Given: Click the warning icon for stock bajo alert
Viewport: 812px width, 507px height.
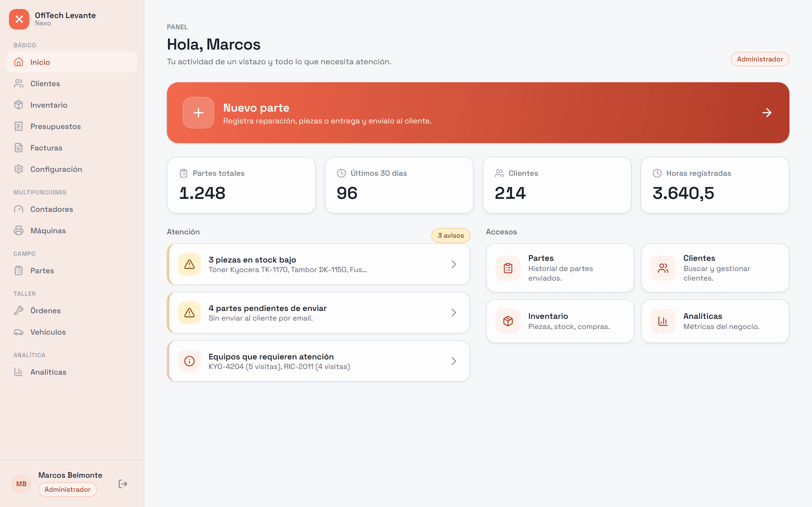Looking at the screenshot, I should [189, 264].
